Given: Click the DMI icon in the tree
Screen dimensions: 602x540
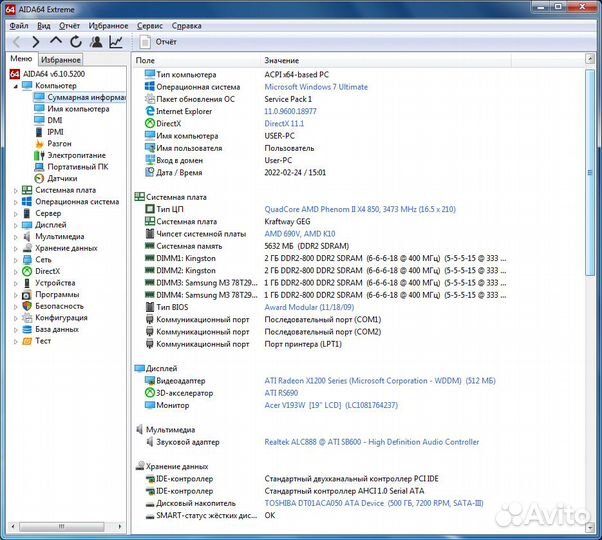Looking at the screenshot, I should click(39, 120).
